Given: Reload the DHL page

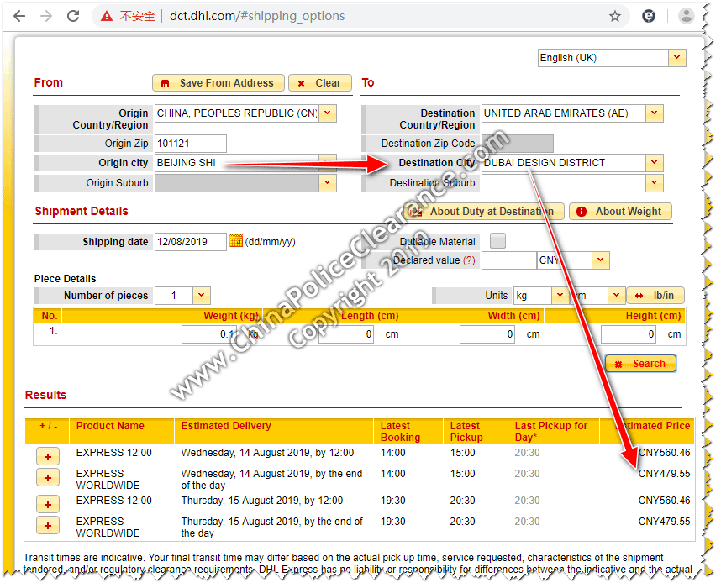Looking at the screenshot, I should pos(73,16).
